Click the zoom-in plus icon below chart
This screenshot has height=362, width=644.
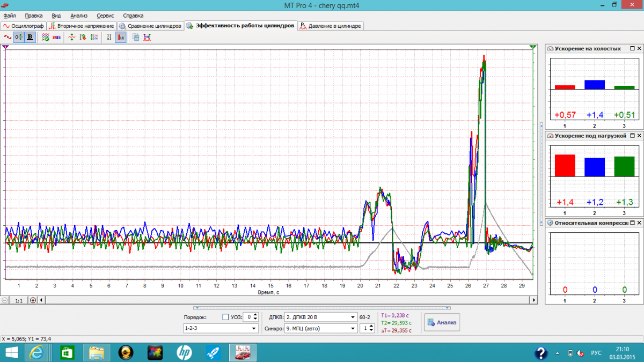[33, 300]
